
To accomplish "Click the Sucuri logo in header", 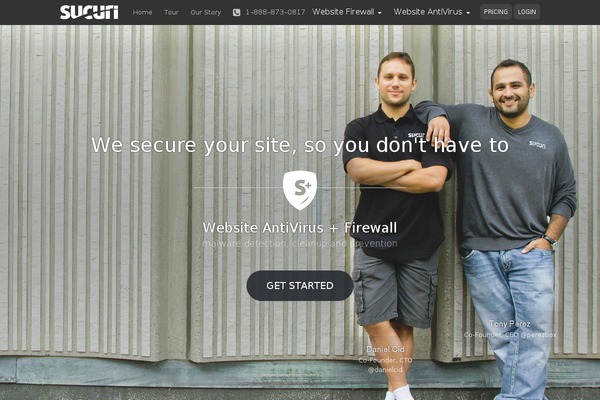I will (x=89, y=12).
